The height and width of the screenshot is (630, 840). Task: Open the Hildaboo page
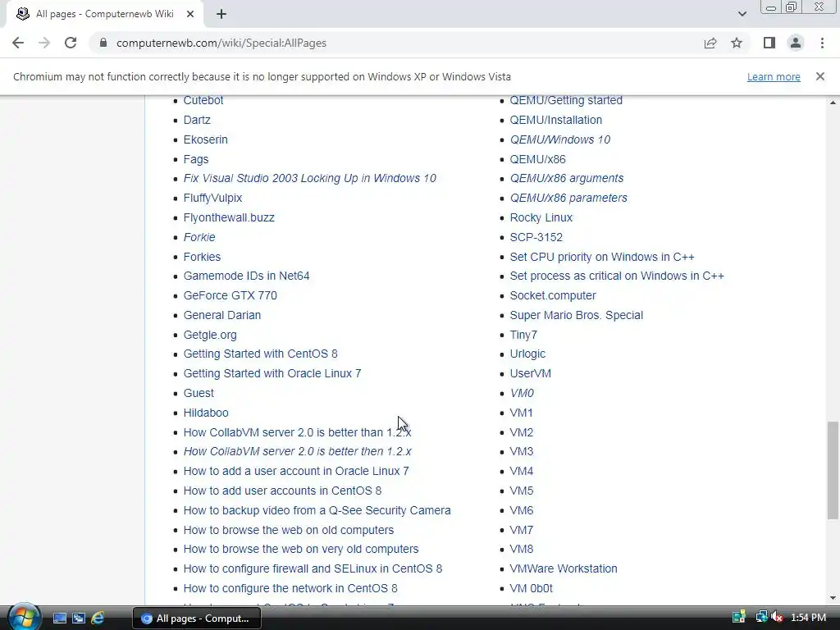coord(206,413)
